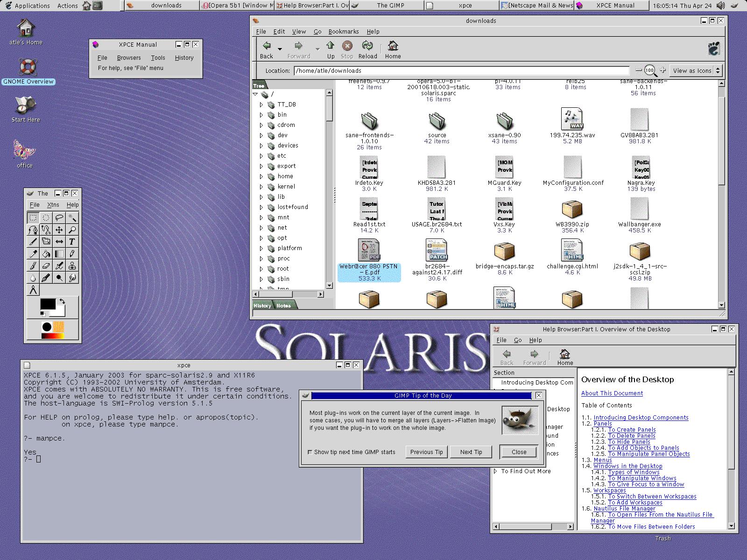Image resolution: width=747 pixels, height=560 pixels.
Task: Choose the Airbrush tool
Action: click(x=59, y=266)
